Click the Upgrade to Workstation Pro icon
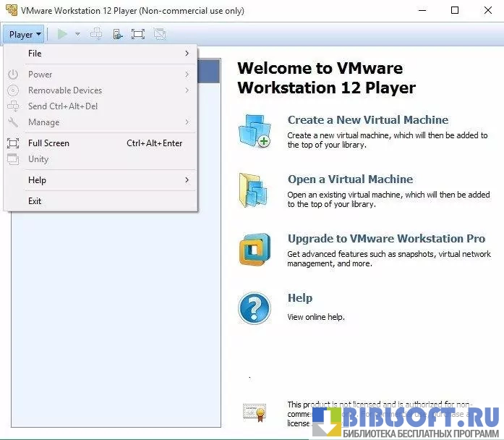This screenshot has width=504, height=440. pyautogui.click(x=255, y=250)
